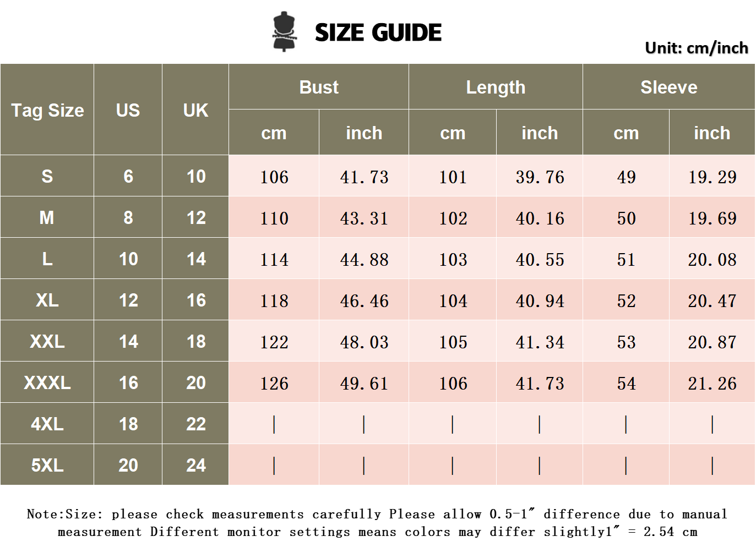Click sleeve cm value 53
Image resolution: width=756 pixels, height=558 pixels.
pyautogui.click(x=626, y=342)
